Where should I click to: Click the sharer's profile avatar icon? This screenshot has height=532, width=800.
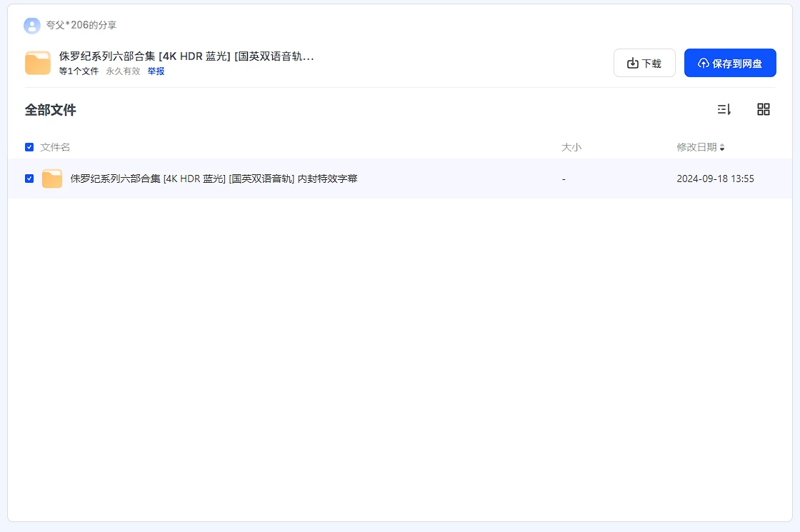[32, 26]
